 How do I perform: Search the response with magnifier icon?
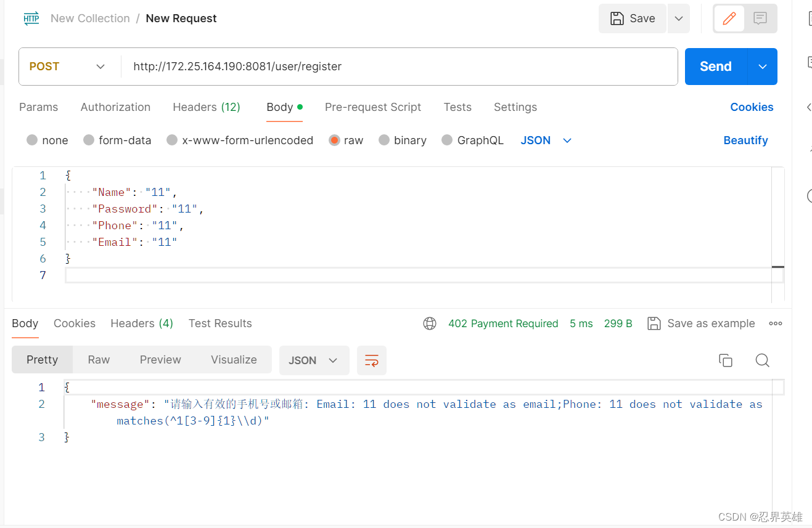[763, 360]
